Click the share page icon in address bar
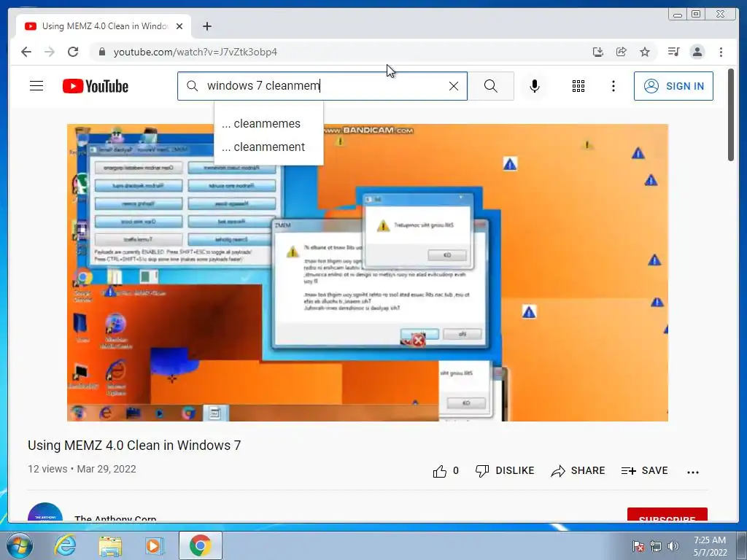Viewport: 747px width, 560px height. 622,52
